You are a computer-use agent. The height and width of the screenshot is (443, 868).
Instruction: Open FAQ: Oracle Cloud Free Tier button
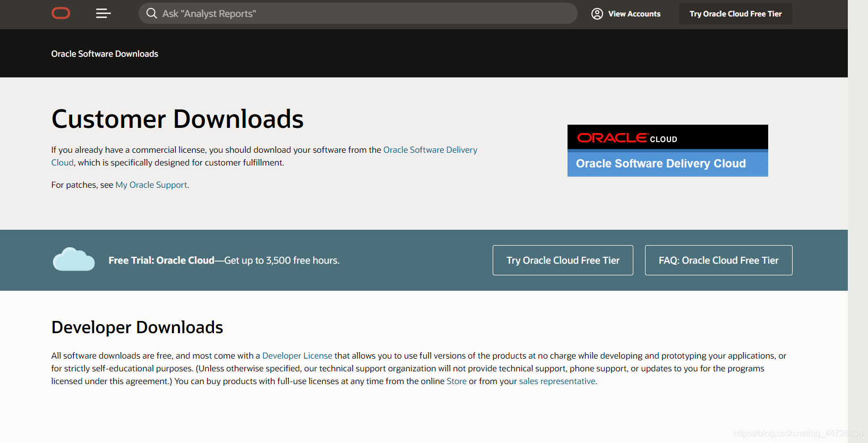tap(719, 260)
